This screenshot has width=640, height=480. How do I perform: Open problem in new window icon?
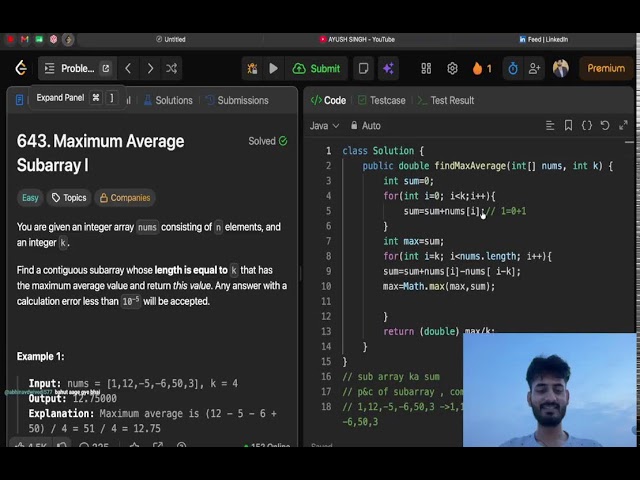(x=106, y=68)
